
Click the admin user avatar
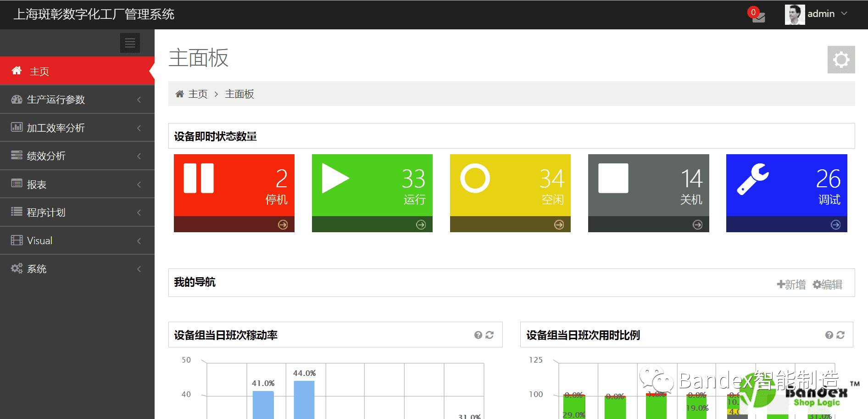click(795, 15)
